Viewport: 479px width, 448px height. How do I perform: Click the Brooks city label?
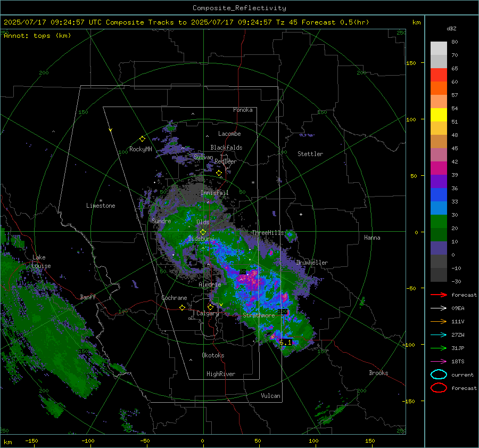pos(378,373)
